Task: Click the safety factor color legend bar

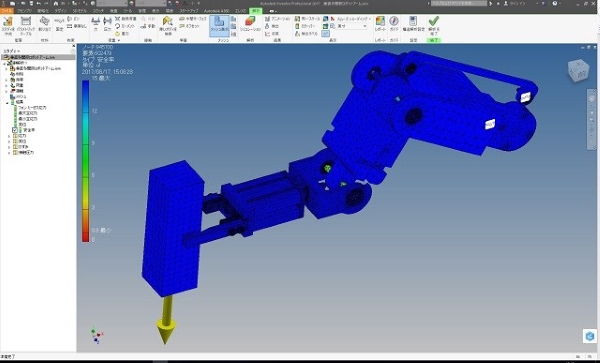Action: [85, 161]
